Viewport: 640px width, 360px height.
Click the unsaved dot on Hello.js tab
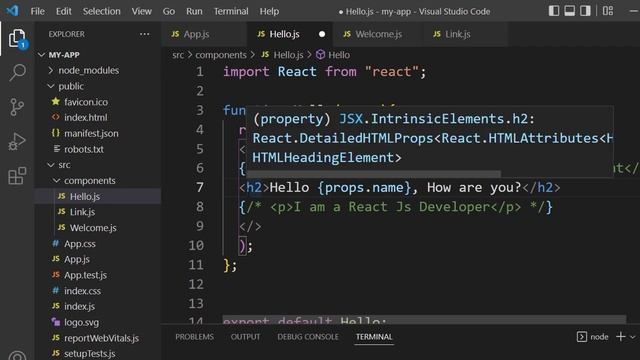point(322,34)
